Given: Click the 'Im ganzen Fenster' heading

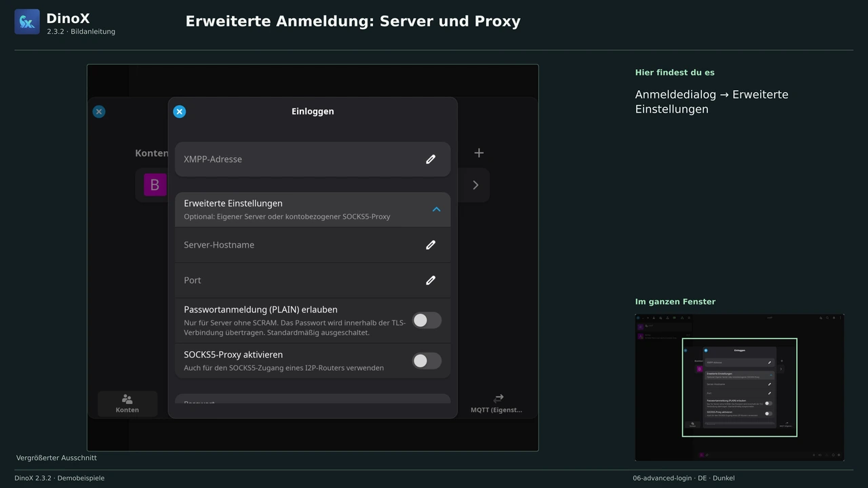Looking at the screenshot, I should tap(675, 302).
